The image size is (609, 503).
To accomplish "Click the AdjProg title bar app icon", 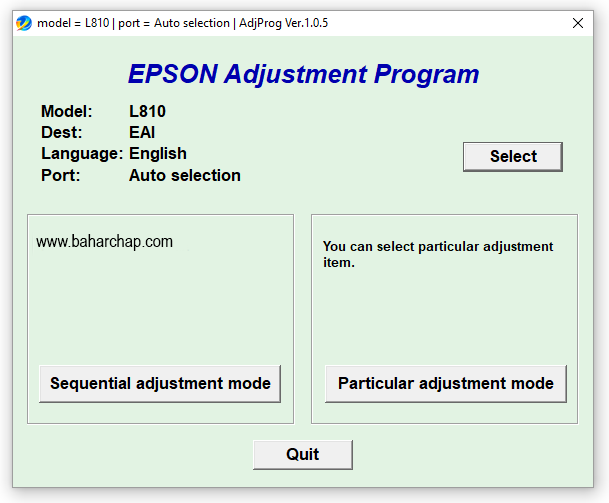I will coord(24,23).
